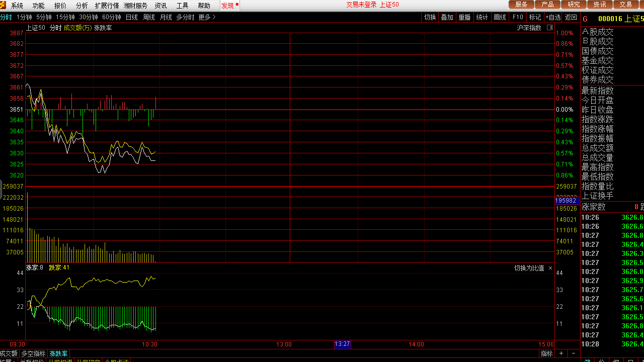644x362 pixels.
Task: Switch the sub-chart via 切换为比值
Action: [529, 268]
